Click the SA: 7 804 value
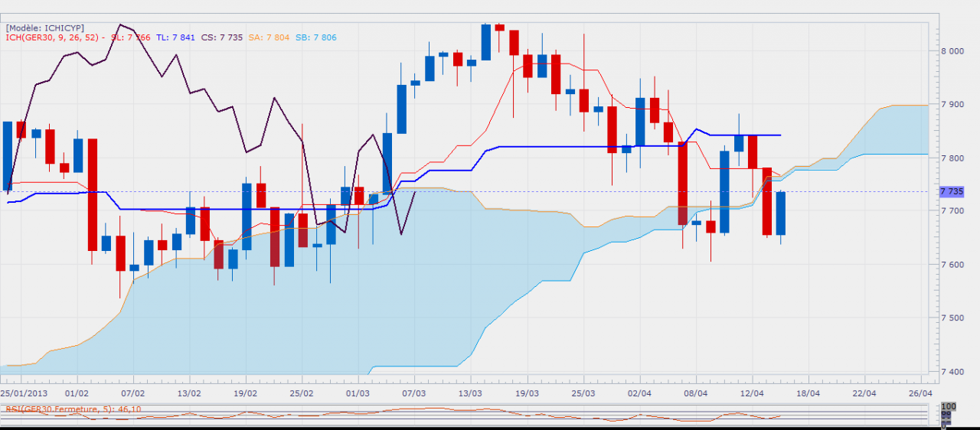This screenshot has height=430, width=980. coord(268,37)
